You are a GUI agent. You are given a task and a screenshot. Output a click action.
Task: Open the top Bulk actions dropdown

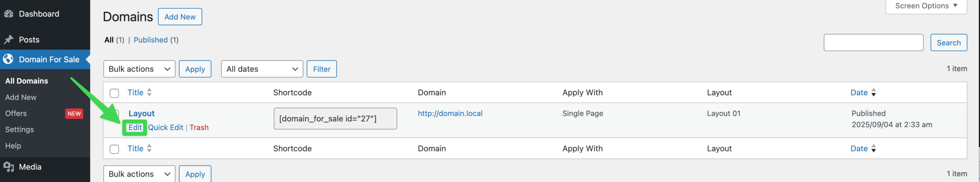coord(139,69)
